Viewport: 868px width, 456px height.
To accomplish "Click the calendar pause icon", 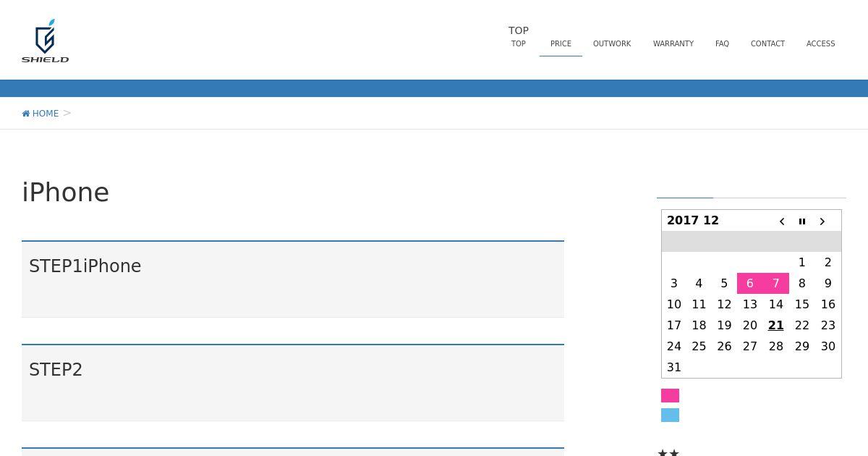I will point(802,221).
